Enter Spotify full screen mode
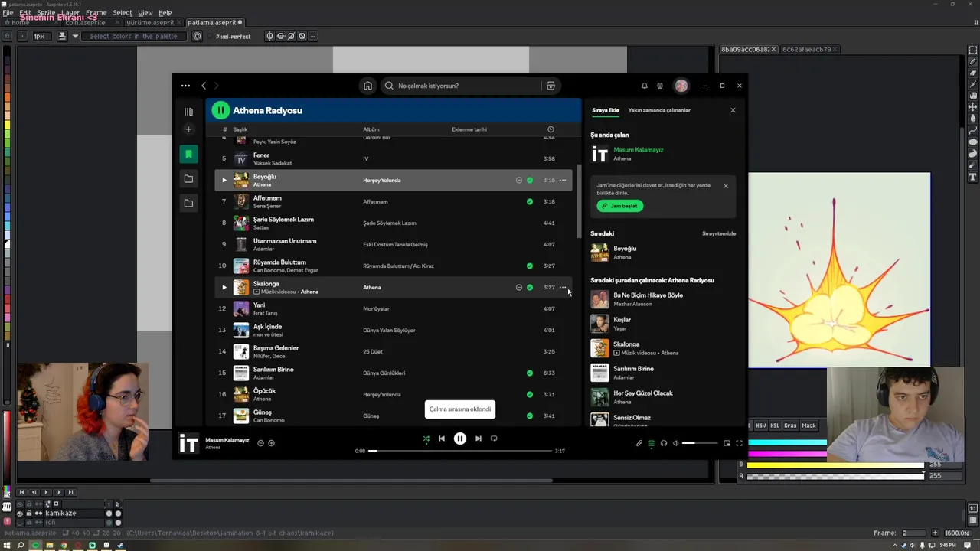The image size is (980, 551). pyautogui.click(x=739, y=443)
